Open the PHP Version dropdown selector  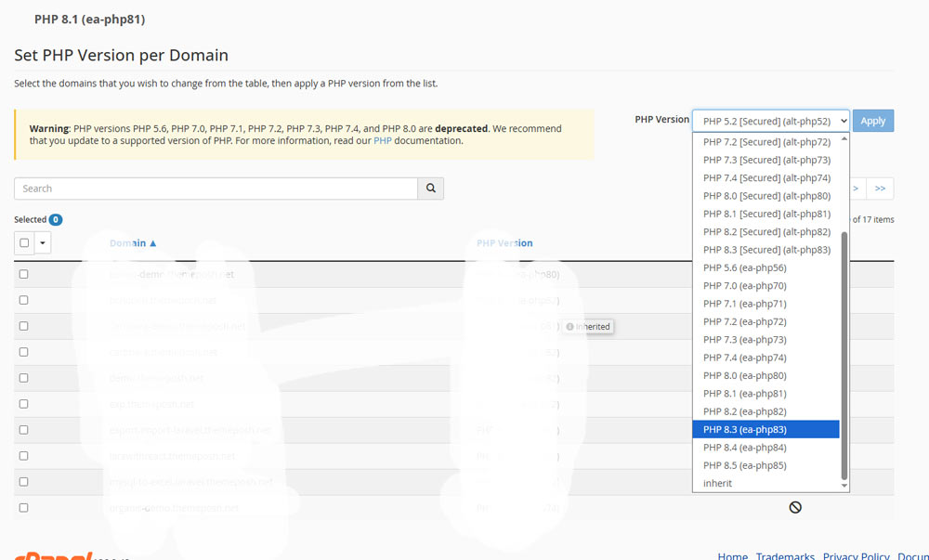(x=770, y=121)
